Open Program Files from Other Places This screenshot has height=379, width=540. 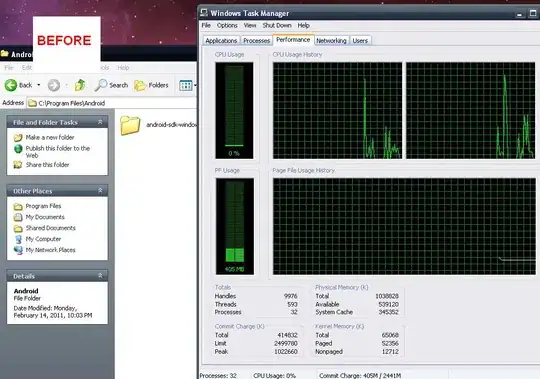43,206
